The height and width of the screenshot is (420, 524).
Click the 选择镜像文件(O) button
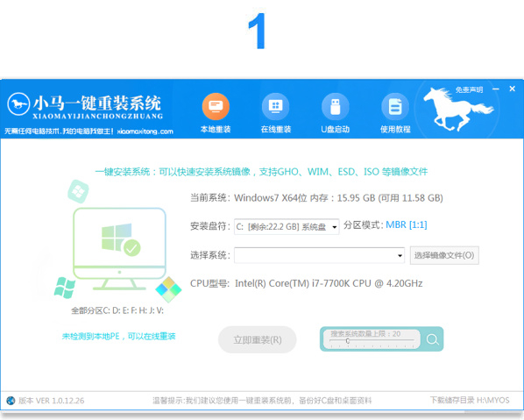(x=444, y=255)
